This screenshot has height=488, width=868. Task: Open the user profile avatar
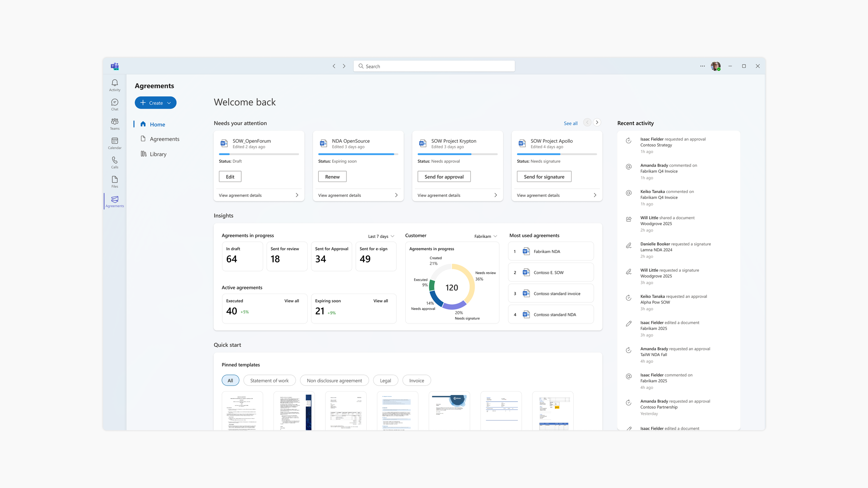click(716, 66)
